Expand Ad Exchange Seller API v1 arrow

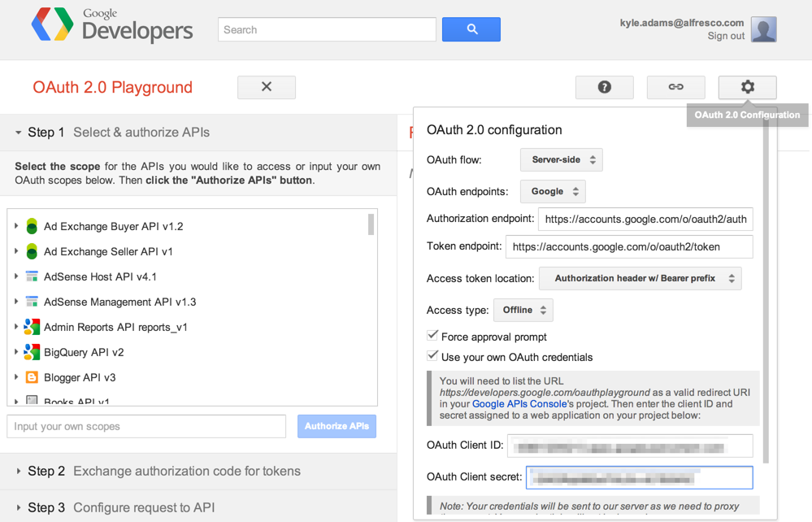click(16, 251)
